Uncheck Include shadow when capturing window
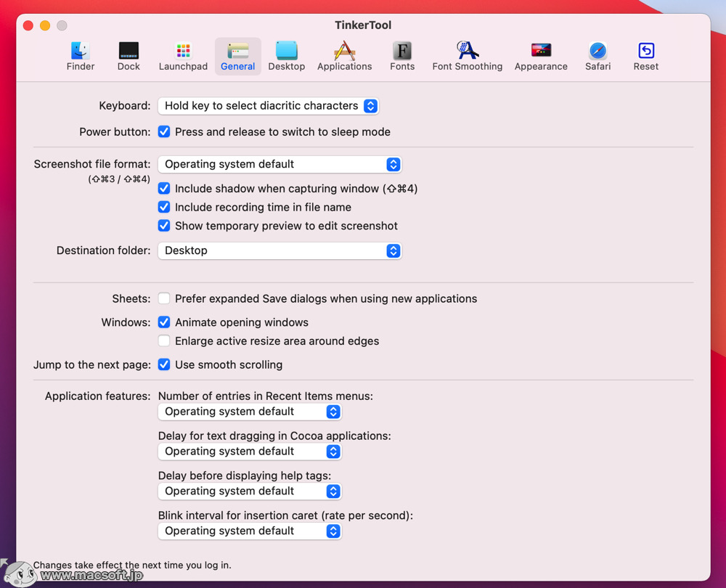This screenshot has width=726, height=588. pyautogui.click(x=164, y=189)
